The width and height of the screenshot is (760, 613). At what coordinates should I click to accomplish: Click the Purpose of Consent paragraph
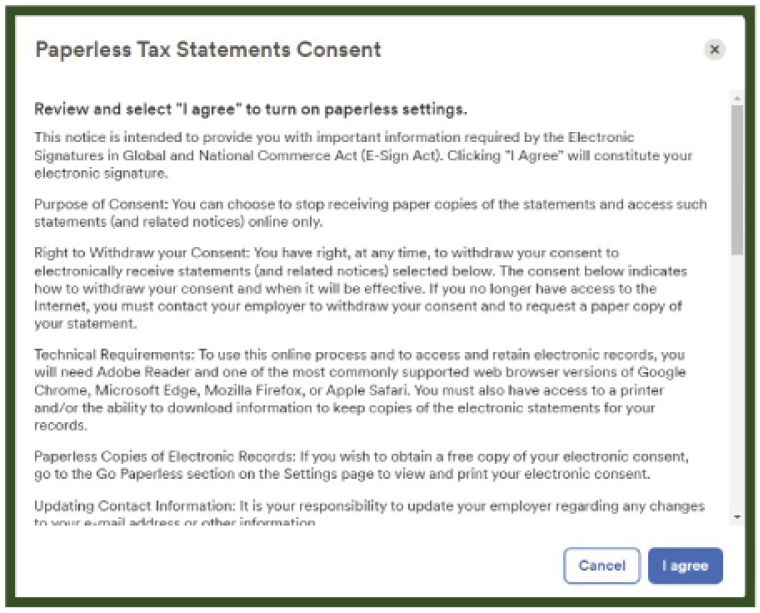coord(370,212)
